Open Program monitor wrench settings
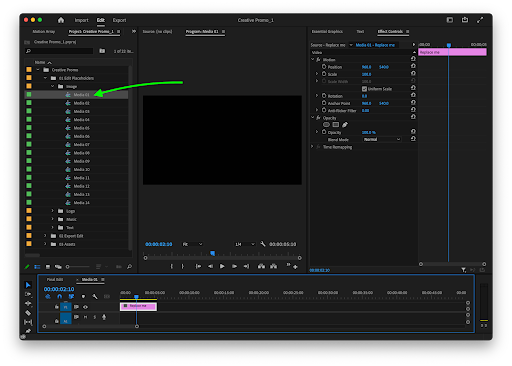Screen dimensions: 512x366 263,244
